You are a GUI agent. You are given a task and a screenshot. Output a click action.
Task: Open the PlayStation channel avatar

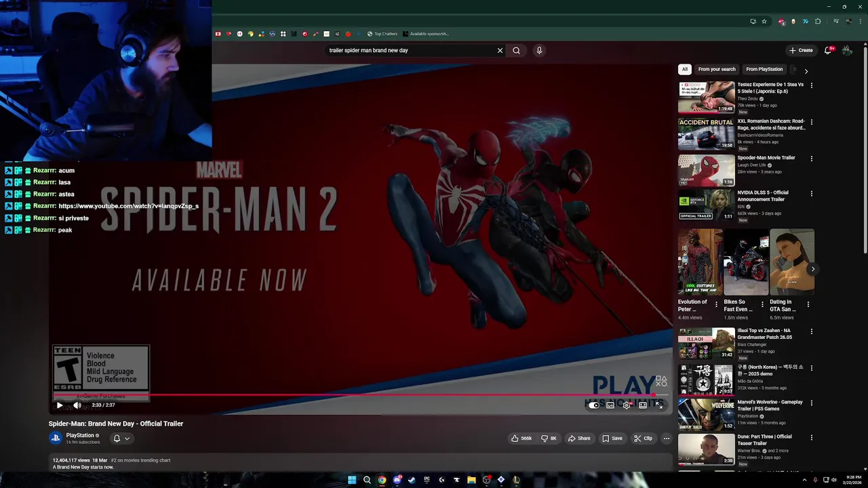(x=56, y=438)
